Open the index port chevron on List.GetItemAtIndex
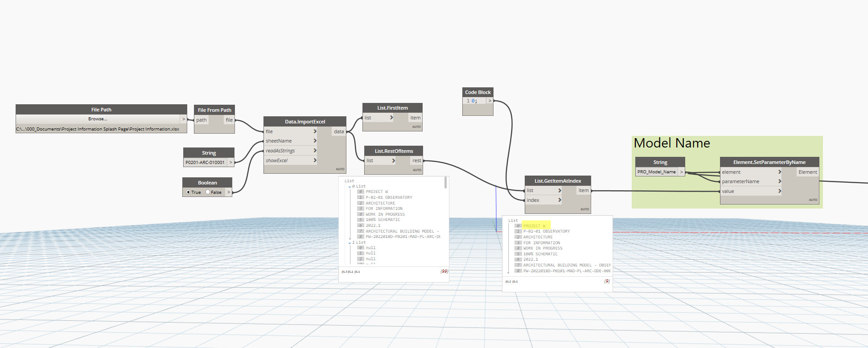The width and height of the screenshot is (868, 348). point(559,200)
